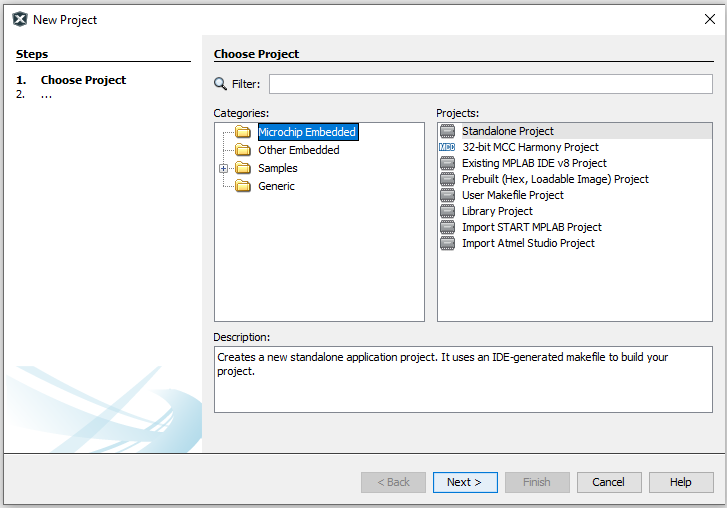Image resolution: width=727 pixels, height=508 pixels.
Task: Close the New Project dialog
Action: tap(709, 19)
